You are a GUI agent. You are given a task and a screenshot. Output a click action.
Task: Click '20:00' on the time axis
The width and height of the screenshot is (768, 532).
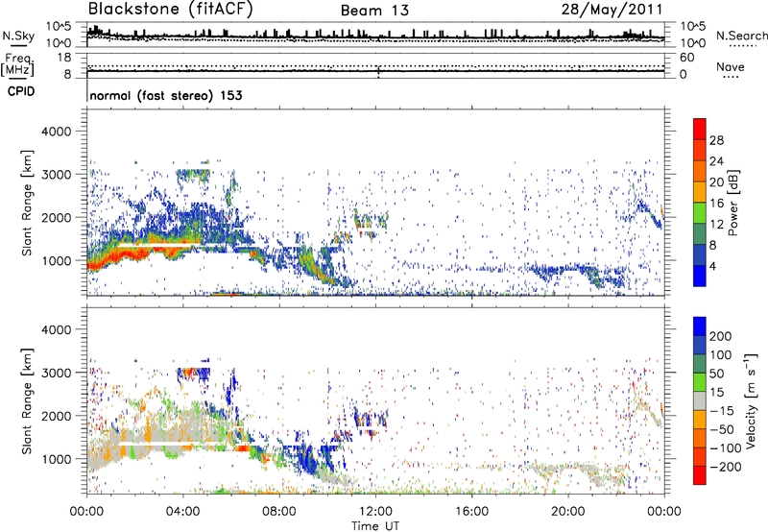point(567,511)
